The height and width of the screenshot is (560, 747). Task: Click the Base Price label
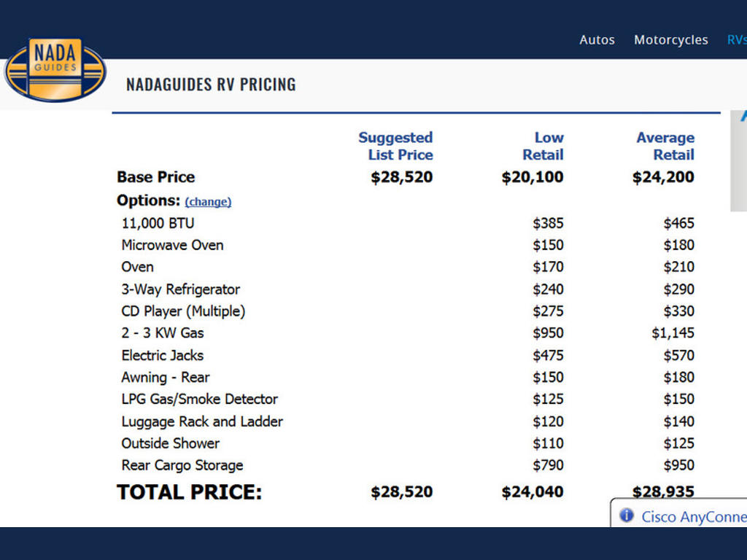point(156,177)
